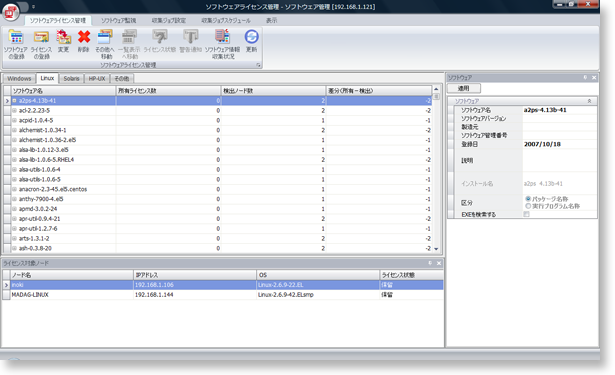This screenshot has height=375, width=615.
Task: Switch to the その他 OS tab
Action: click(122, 78)
